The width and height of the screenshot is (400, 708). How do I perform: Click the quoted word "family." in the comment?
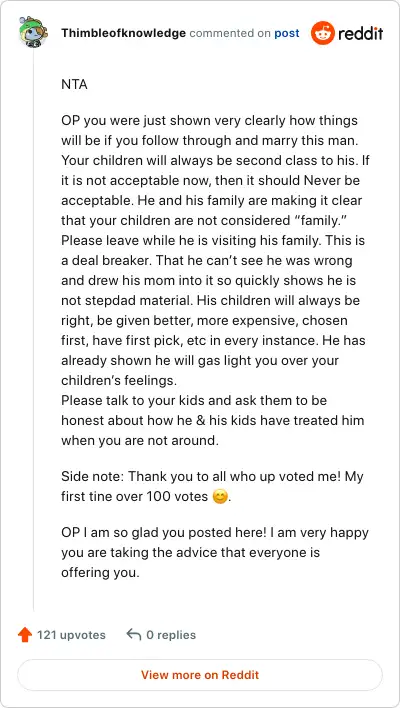pos(319,221)
